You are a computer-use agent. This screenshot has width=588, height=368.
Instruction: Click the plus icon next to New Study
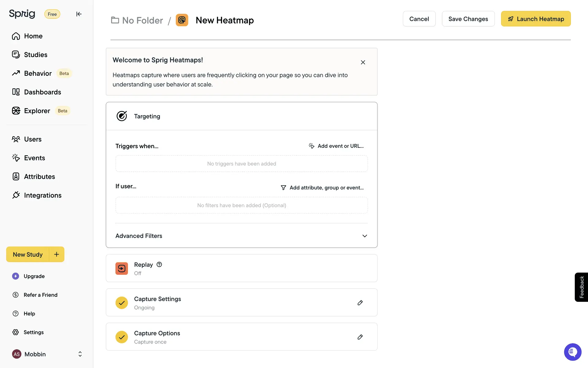coord(57,254)
